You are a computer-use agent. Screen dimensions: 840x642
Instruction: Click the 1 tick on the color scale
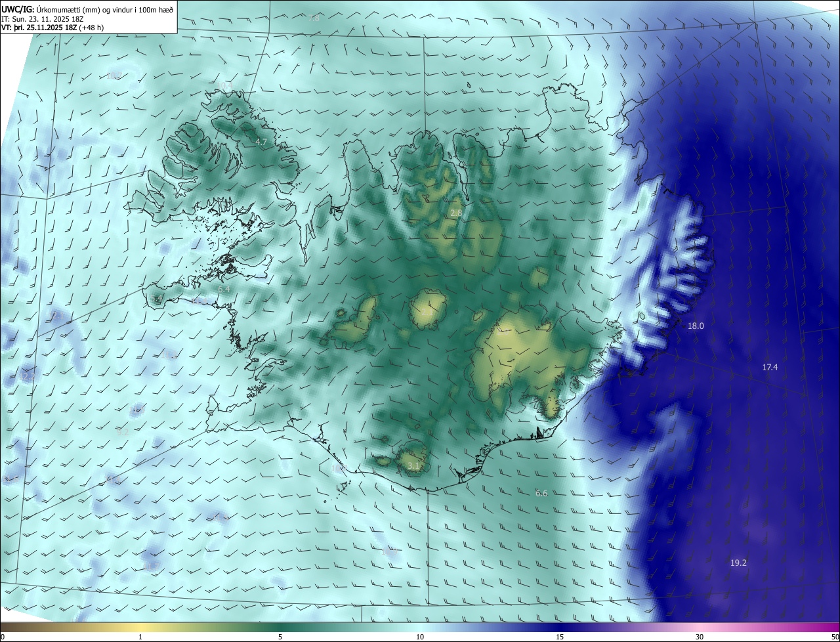point(140,637)
